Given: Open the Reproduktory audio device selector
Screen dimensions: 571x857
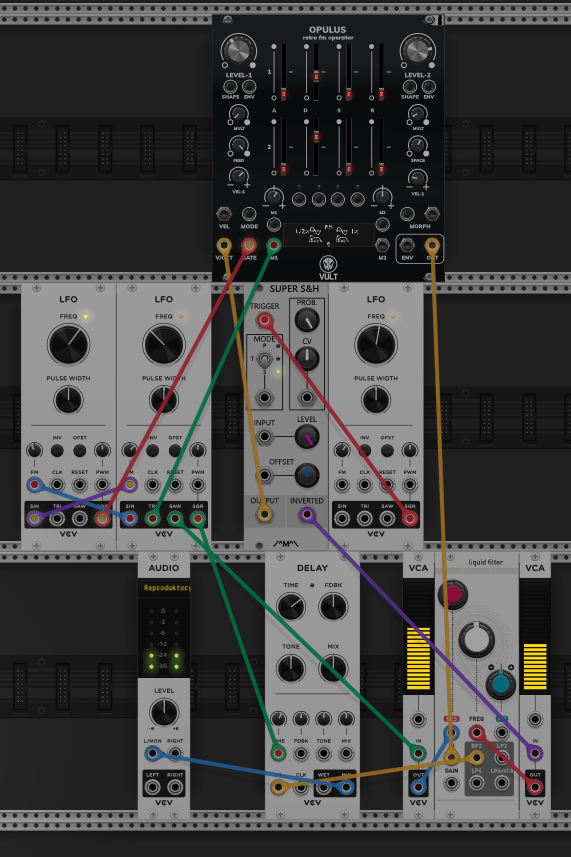Looking at the screenshot, I should [164, 588].
